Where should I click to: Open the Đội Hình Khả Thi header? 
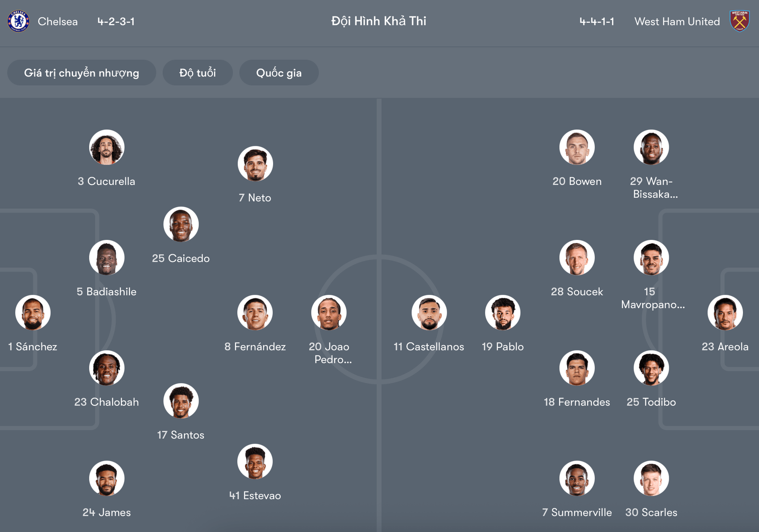379,21
